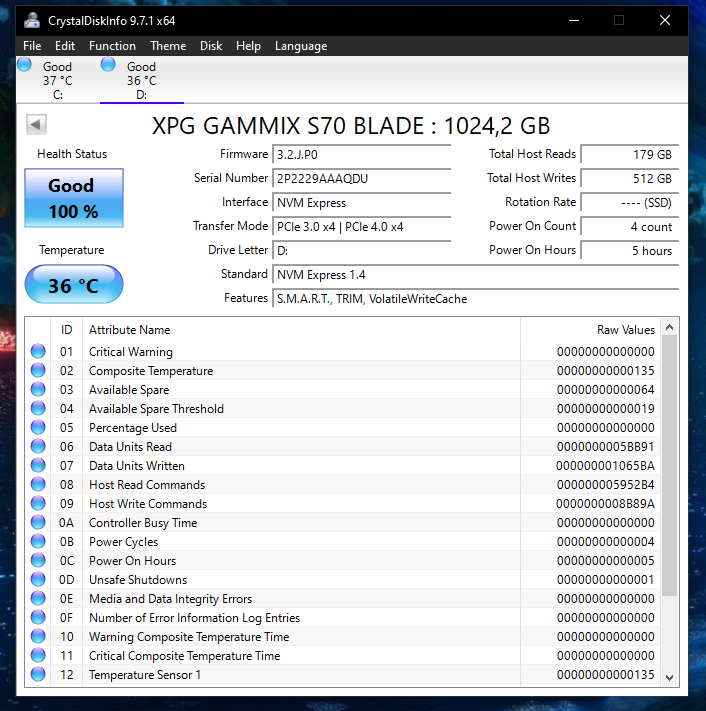The width and height of the screenshot is (706, 711).
Task: Click the 36 °C temperature button
Action: (x=74, y=285)
